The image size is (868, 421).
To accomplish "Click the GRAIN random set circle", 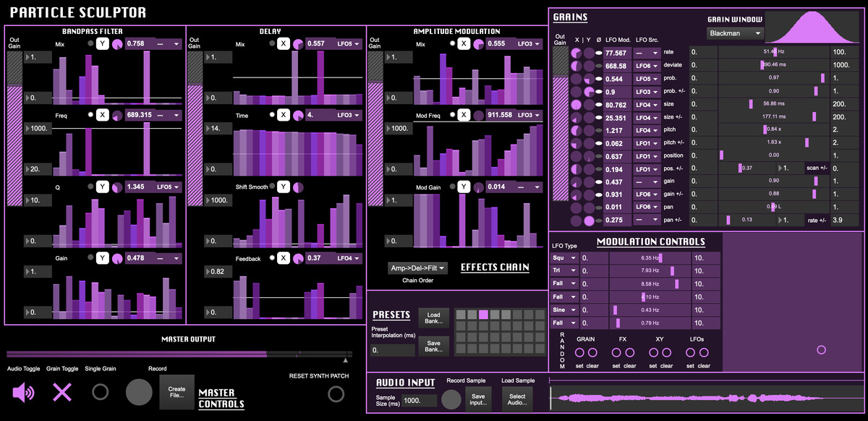I will click(x=579, y=352).
